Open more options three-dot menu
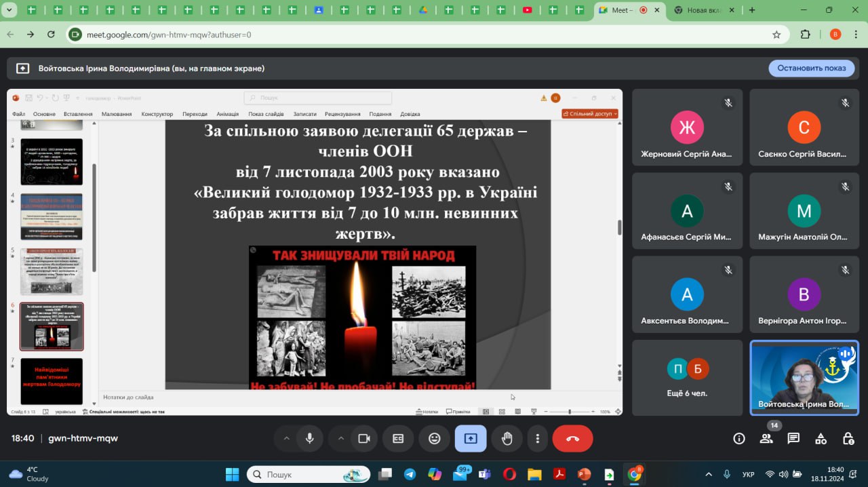This screenshot has width=868, height=487. point(538,438)
